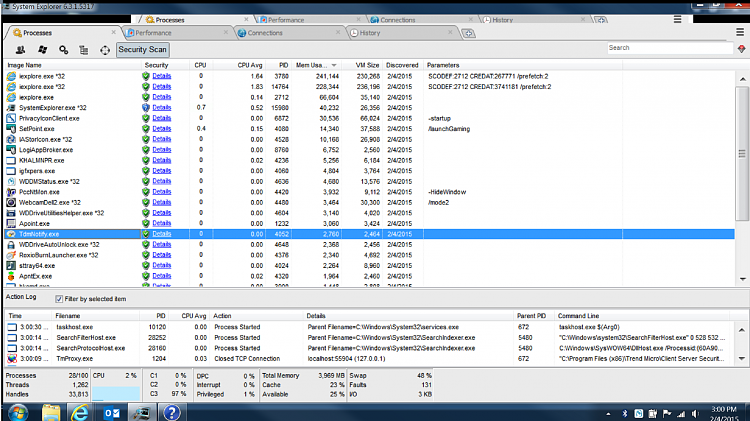The image size is (750, 421).
Task: Open the gears settings toolbar icon
Action: 64,50
